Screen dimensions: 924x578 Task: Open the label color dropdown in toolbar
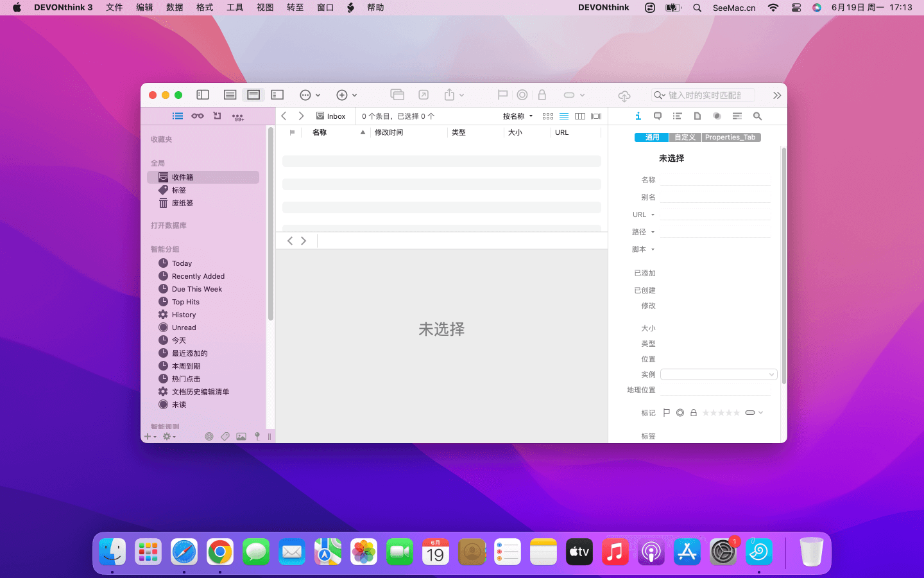point(574,95)
